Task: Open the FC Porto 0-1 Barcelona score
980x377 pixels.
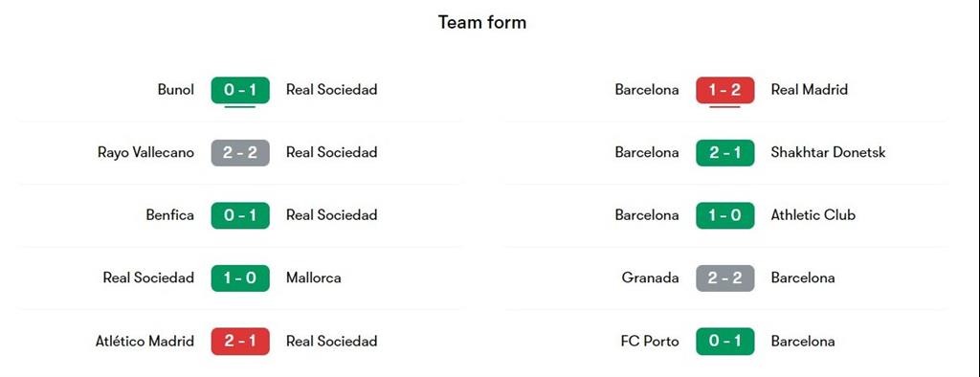Action: 725,342
